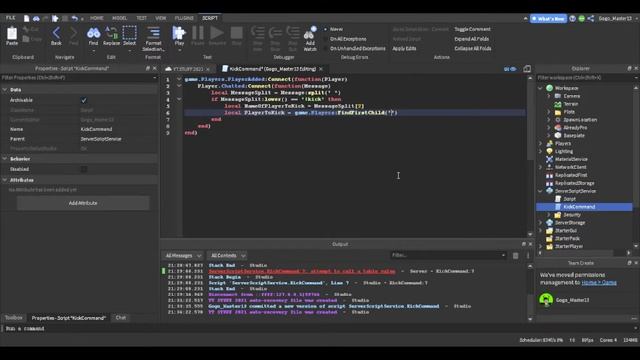Click the StarterPack icon in Explorer
This screenshot has height=360, width=640.
549,238
